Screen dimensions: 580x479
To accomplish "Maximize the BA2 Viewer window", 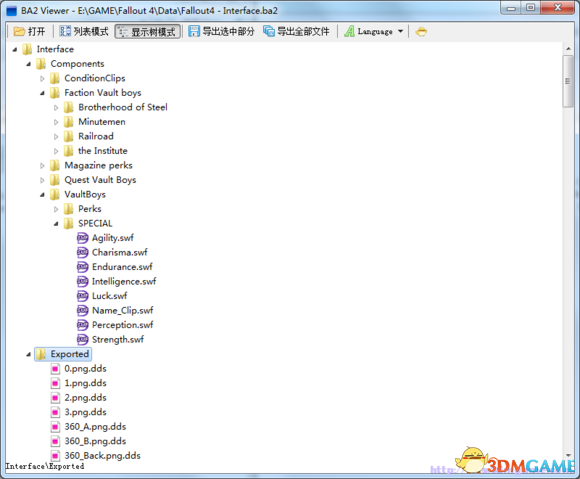I will click(531, 8).
